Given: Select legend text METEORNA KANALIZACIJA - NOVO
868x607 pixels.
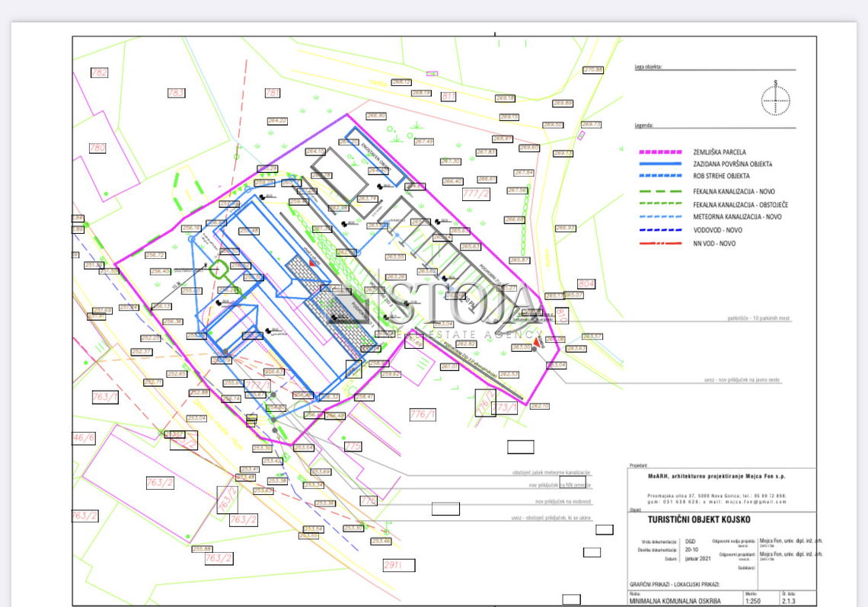Looking at the screenshot, I should pos(737,217).
